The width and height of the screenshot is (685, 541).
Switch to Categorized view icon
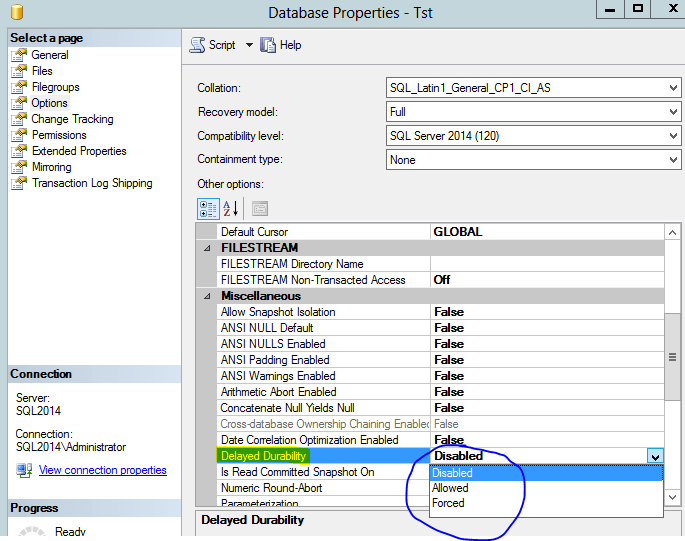(x=208, y=208)
